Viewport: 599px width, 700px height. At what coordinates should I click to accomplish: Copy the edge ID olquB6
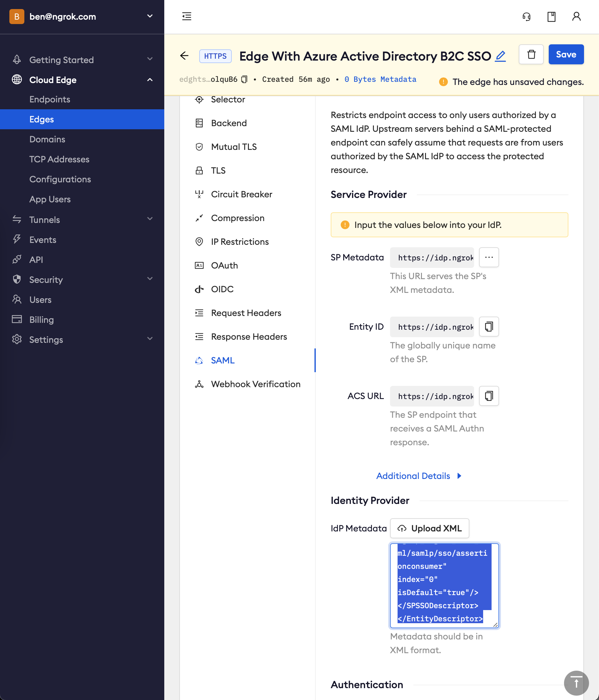pyautogui.click(x=244, y=79)
